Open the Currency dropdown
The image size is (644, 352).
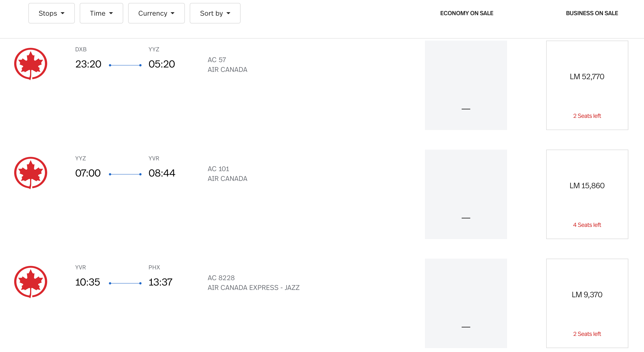pyautogui.click(x=156, y=13)
